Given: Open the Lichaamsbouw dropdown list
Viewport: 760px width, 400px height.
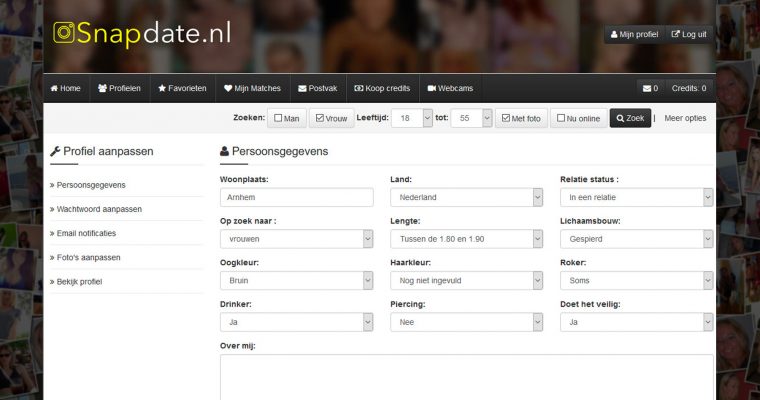Looking at the screenshot, I should (636, 239).
